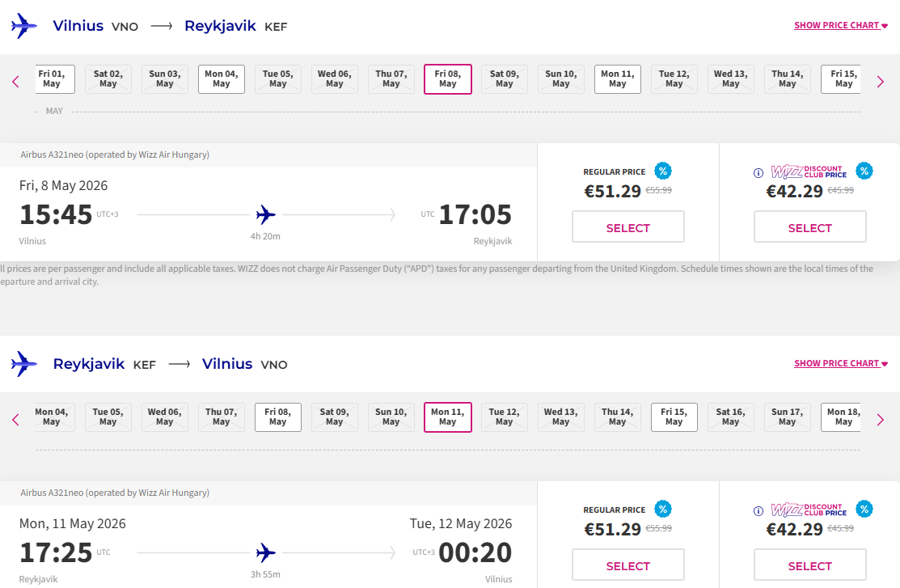Click the return Reykjavik–Vilnius airplane icon
900x588 pixels.
[24, 364]
